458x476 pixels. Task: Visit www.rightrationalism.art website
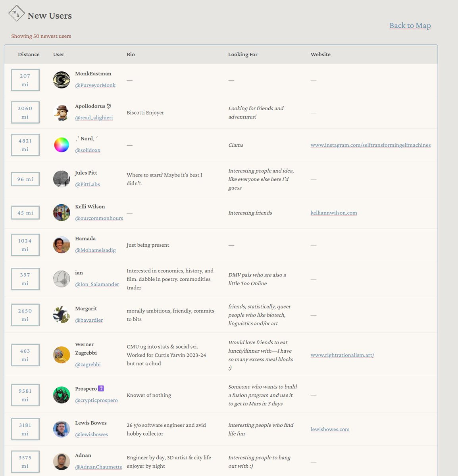coord(343,355)
